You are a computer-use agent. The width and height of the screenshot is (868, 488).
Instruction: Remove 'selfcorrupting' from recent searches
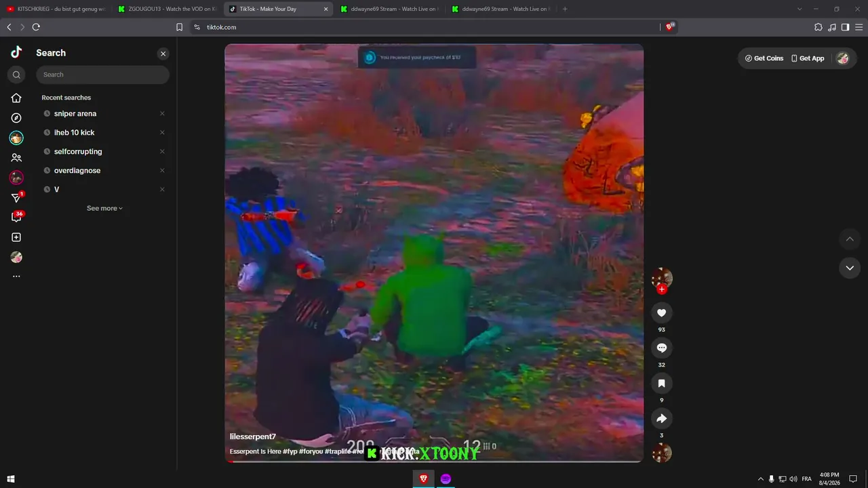162,152
